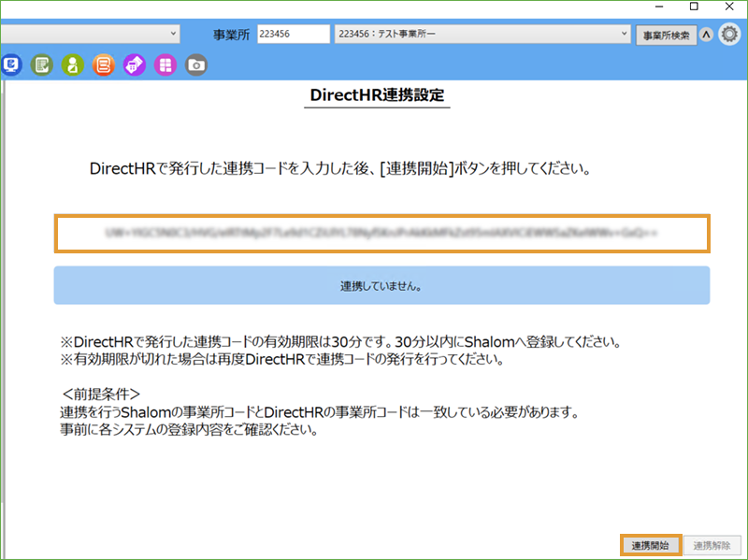Open the purple calculator icon
Image resolution: width=748 pixels, height=560 pixels.
click(x=135, y=65)
